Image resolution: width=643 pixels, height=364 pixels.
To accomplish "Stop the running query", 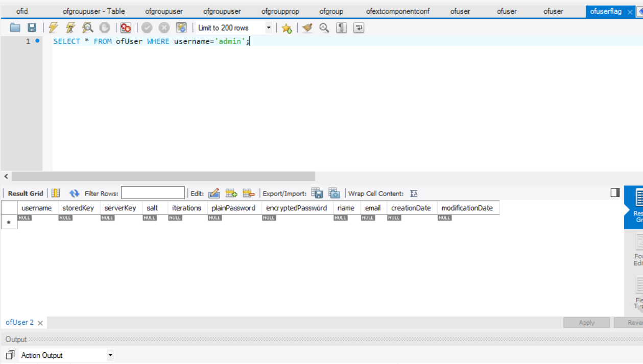I will coord(105,28).
